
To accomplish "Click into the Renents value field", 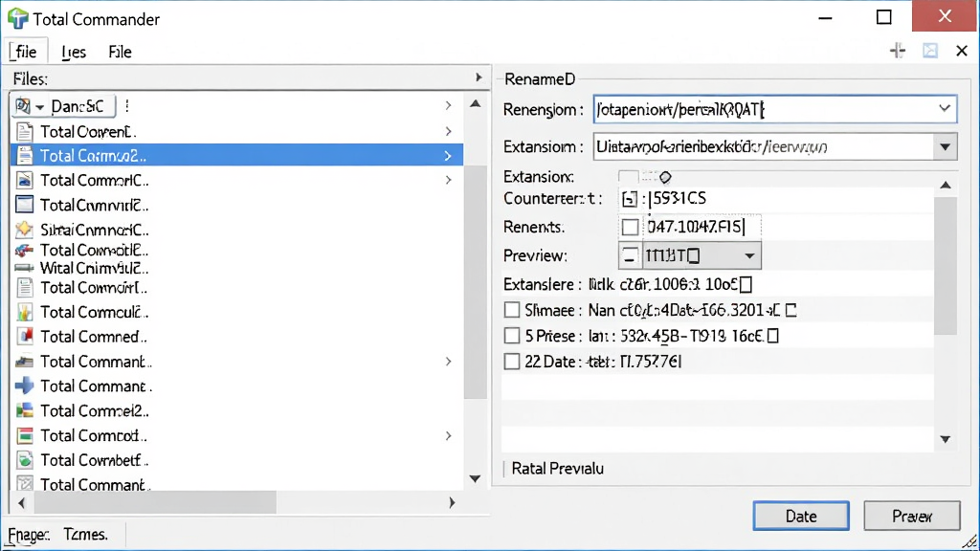I will 703,226.
